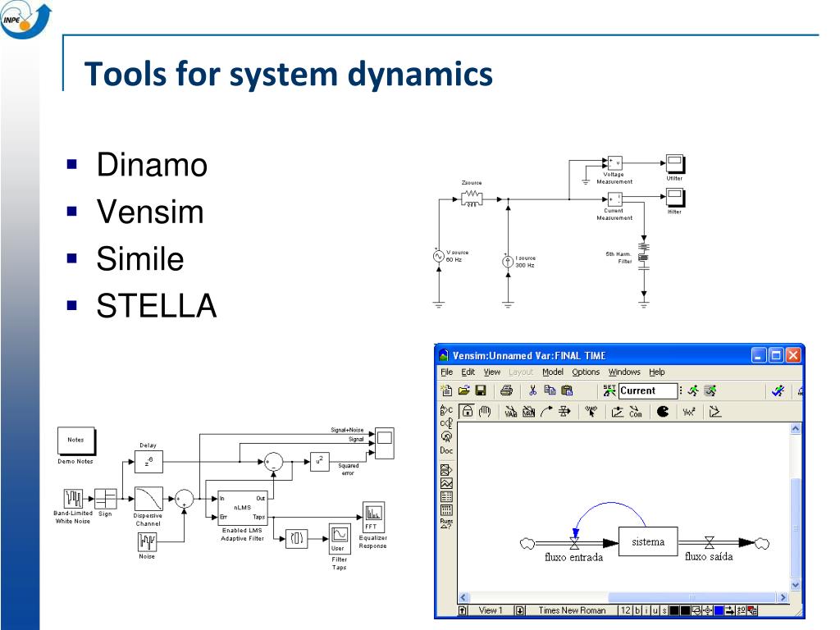Screen dimensions: 840x630
Task: Open the Windows menu in Vensim
Action: (x=624, y=372)
